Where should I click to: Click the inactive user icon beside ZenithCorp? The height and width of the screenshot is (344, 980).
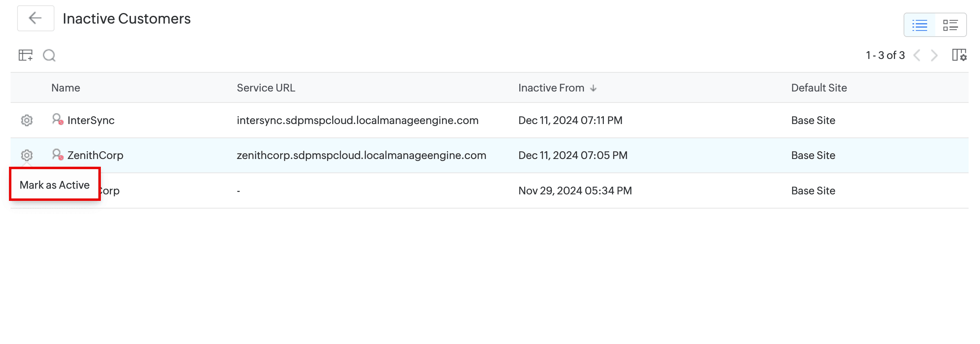point(57,155)
